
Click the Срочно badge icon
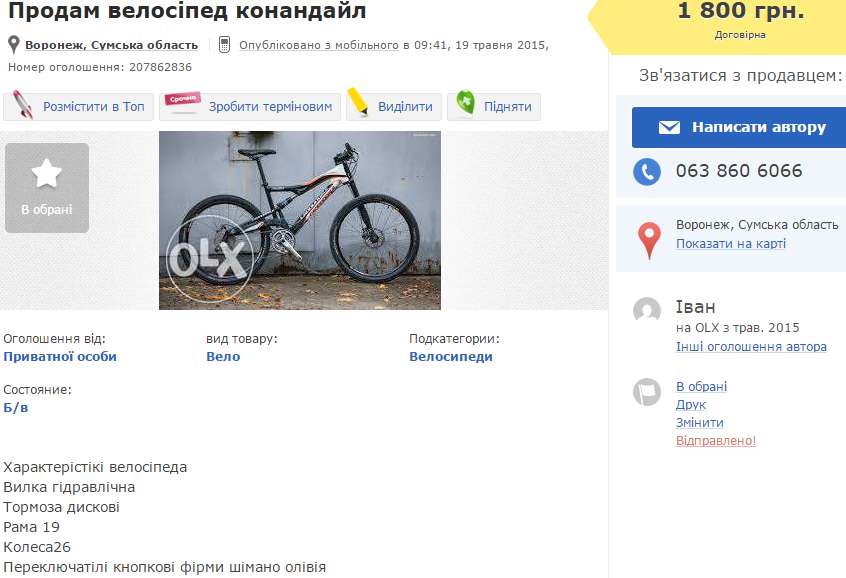(x=183, y=103)
